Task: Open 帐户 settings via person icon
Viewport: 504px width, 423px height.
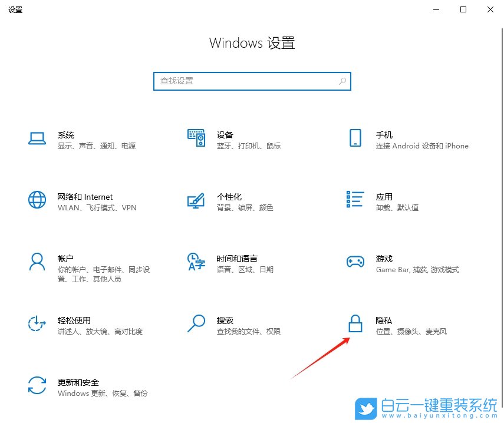Action: coord(37,263)
